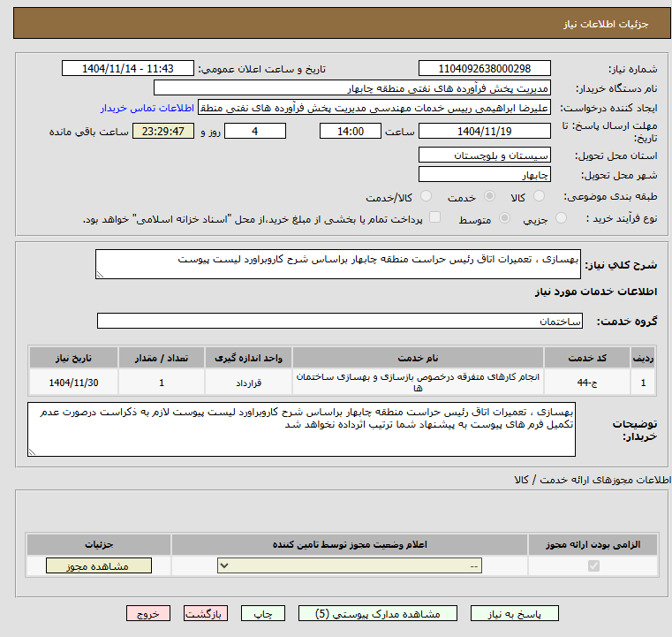Choose متوسط purchase process type
Screen dimensions: 672x637
504,218
